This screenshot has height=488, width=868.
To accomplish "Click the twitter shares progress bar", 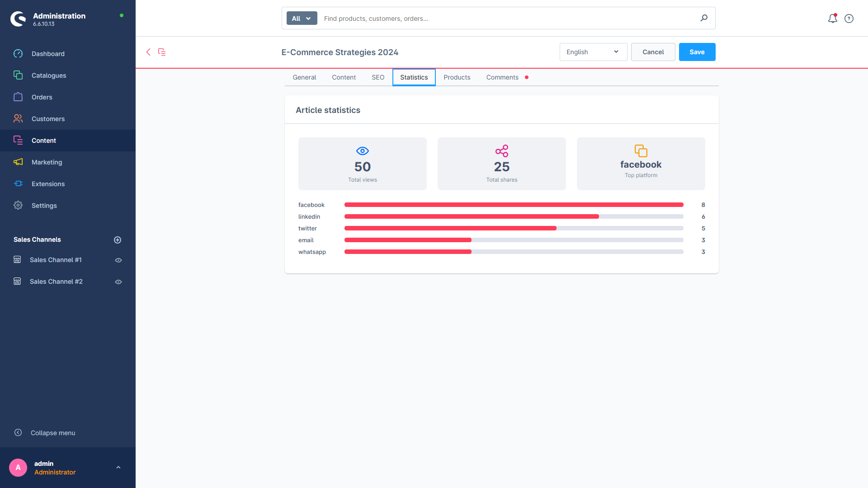I will (x=514, y=228).
